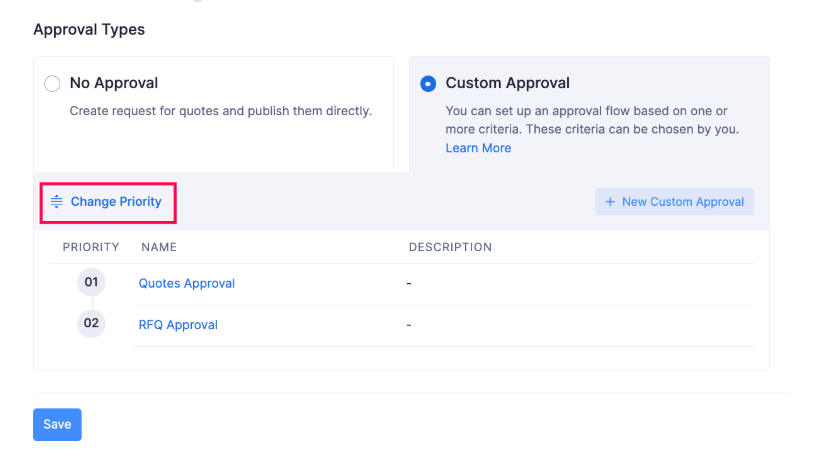Select the No Approval radio button
818x474 pixels.
(52, 84)
